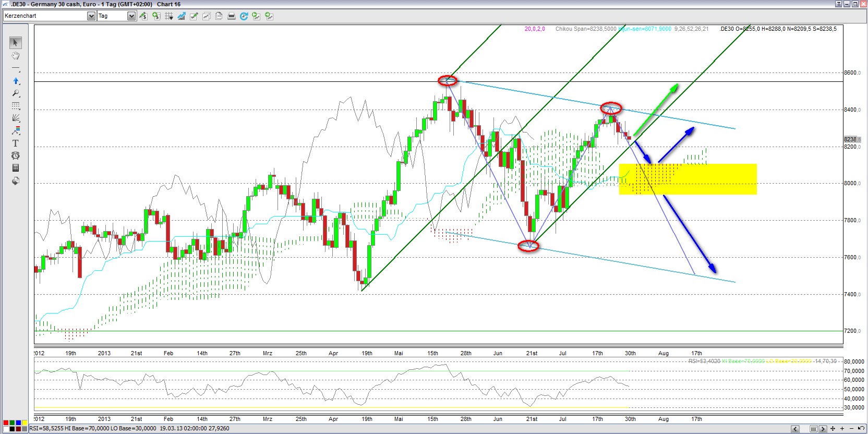
Task: Expand the Tag timeframe dropdown
Action: point(131,16)
